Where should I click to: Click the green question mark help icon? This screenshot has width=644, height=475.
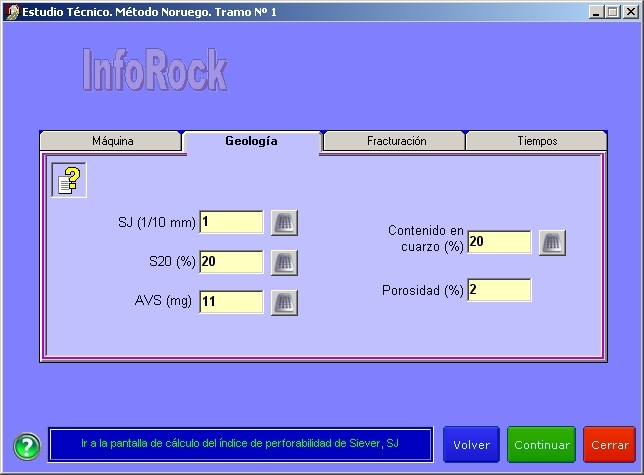[26, 445]
